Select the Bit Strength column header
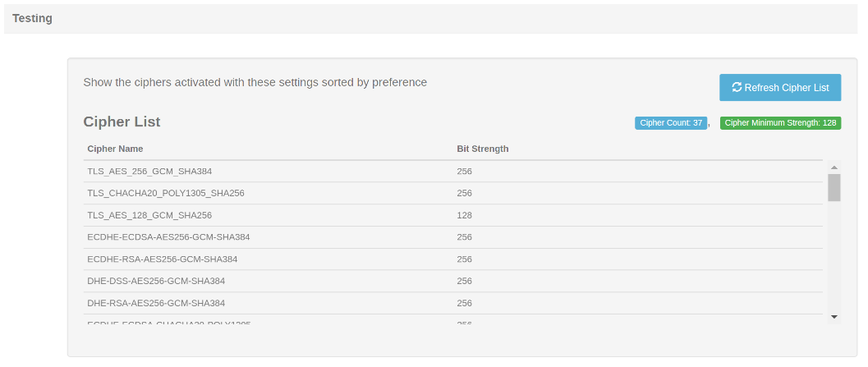Screen dimensions: 868x367 click(483, 149)
